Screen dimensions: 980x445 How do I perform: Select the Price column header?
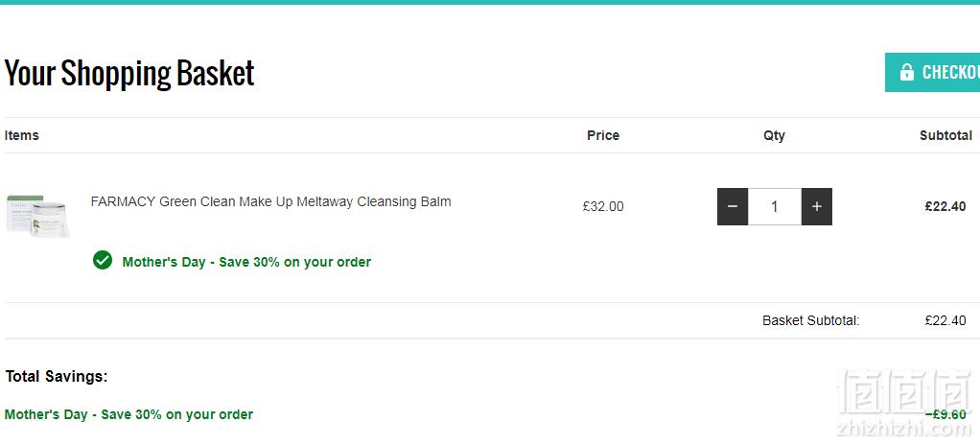(x=603, y=135)
